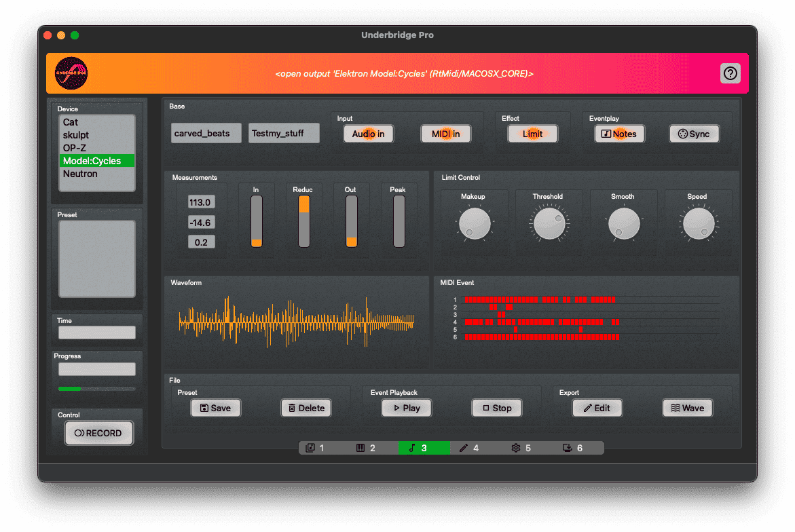Click the Time display field

pyautogui.click(x=97, y=332)
